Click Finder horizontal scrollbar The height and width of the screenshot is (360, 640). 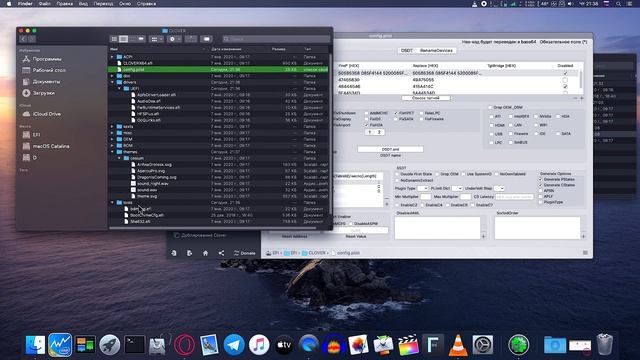click(212, 228)
